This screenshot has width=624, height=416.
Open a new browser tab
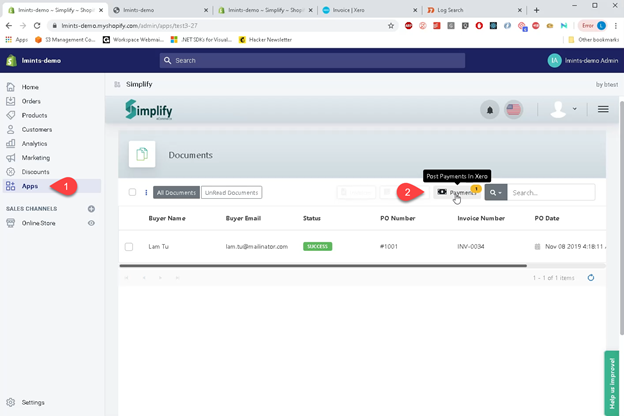click(536, 10)
